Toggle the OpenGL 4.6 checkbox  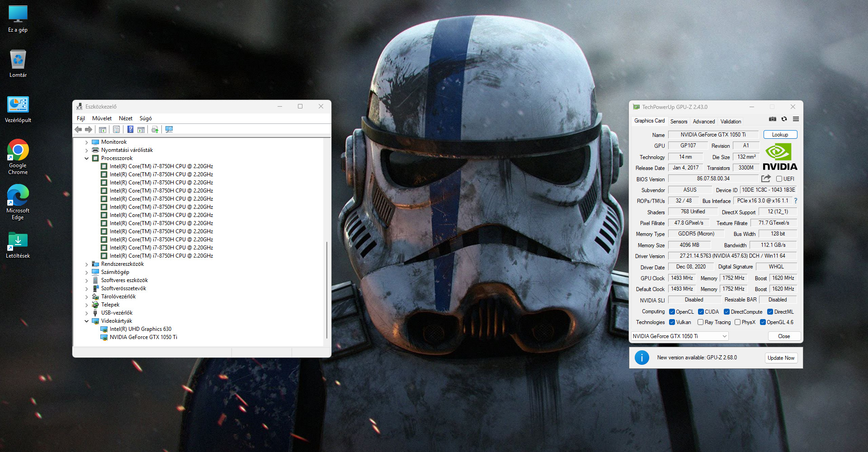coord(763,322)
